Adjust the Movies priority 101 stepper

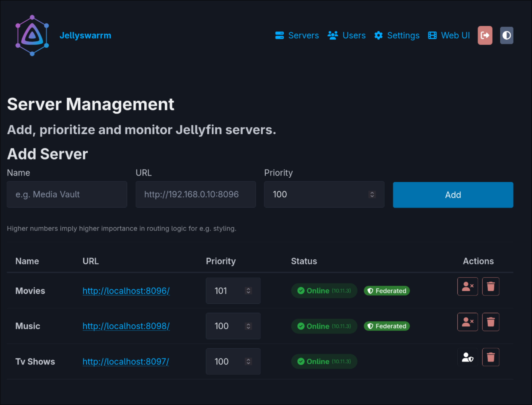(x=248, y=291)
